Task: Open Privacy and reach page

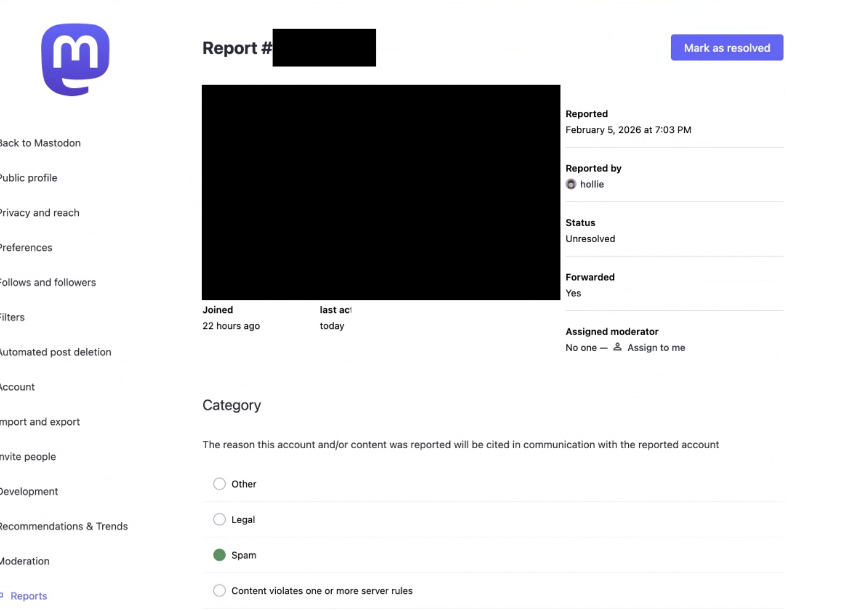Action: [x=39, y=213]
